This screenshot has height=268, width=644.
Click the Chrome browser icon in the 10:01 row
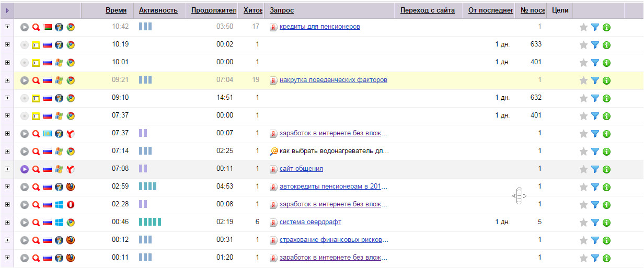(71, 63)
